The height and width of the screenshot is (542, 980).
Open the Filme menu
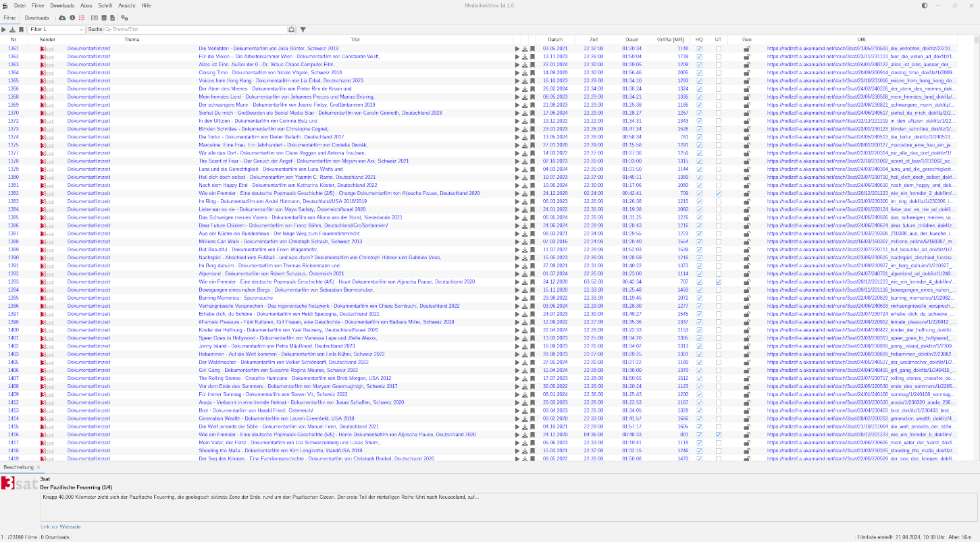pyautogui.click(x=38, y=5)
